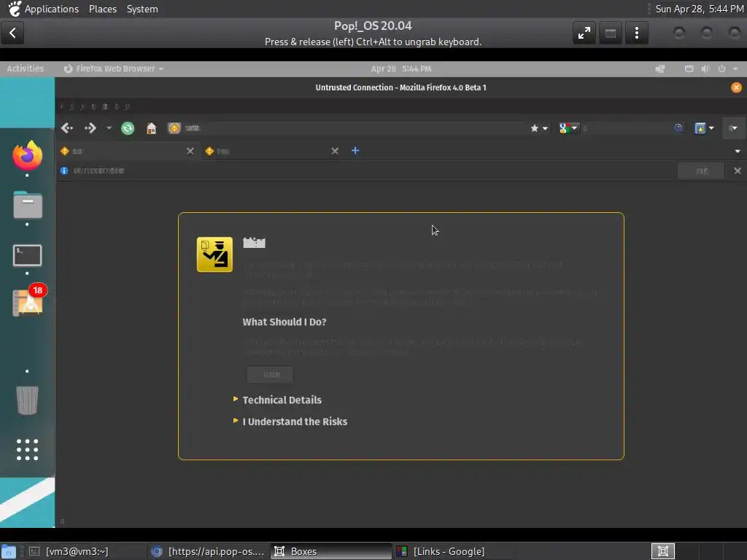Screen dimensions: 747x560
Task: Click the Firefox forward arrow
Action: click(90, 128)
